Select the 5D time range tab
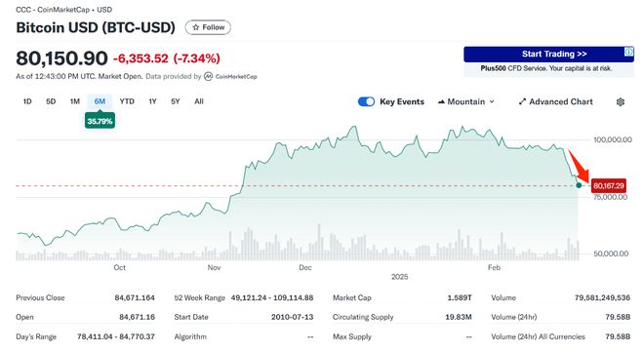 tap(51, 101)
